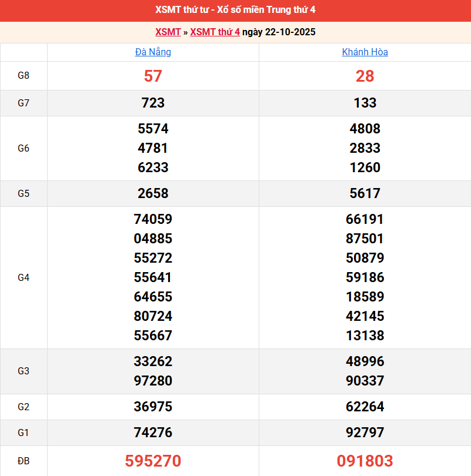
Task: Click Khánh Hòa G8 result 28
Action: point(365,76)
